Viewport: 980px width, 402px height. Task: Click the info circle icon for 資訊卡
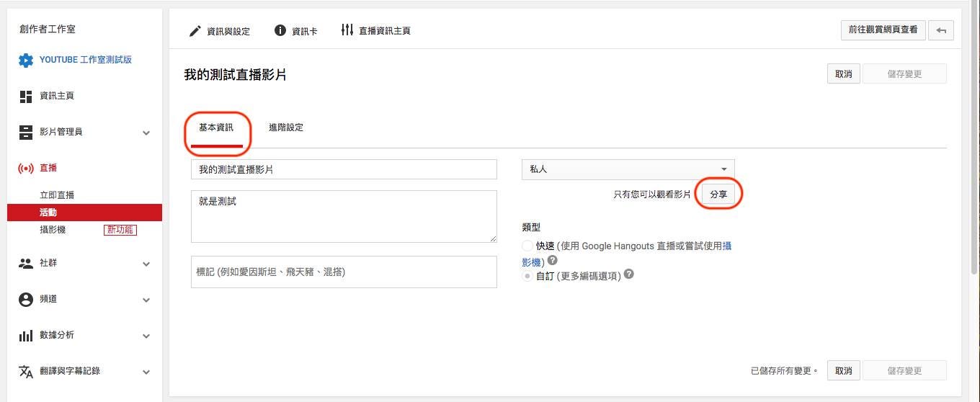(280, 30)
